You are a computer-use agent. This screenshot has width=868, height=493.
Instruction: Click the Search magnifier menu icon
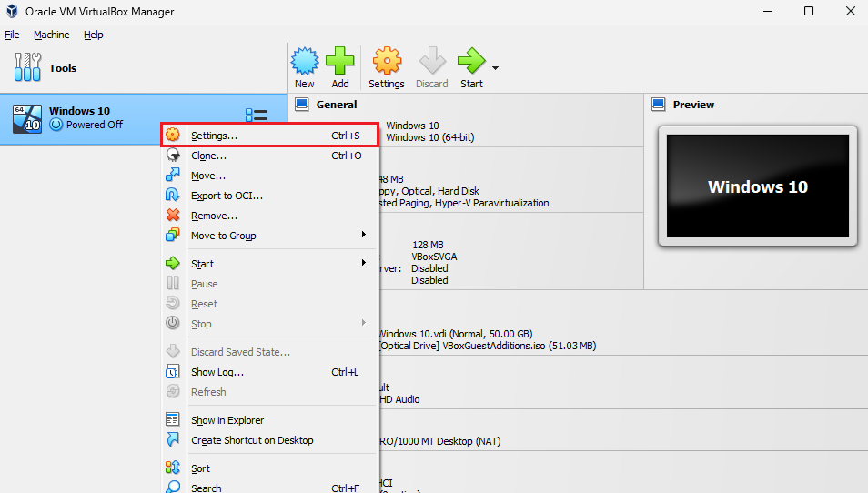point(173,487)
